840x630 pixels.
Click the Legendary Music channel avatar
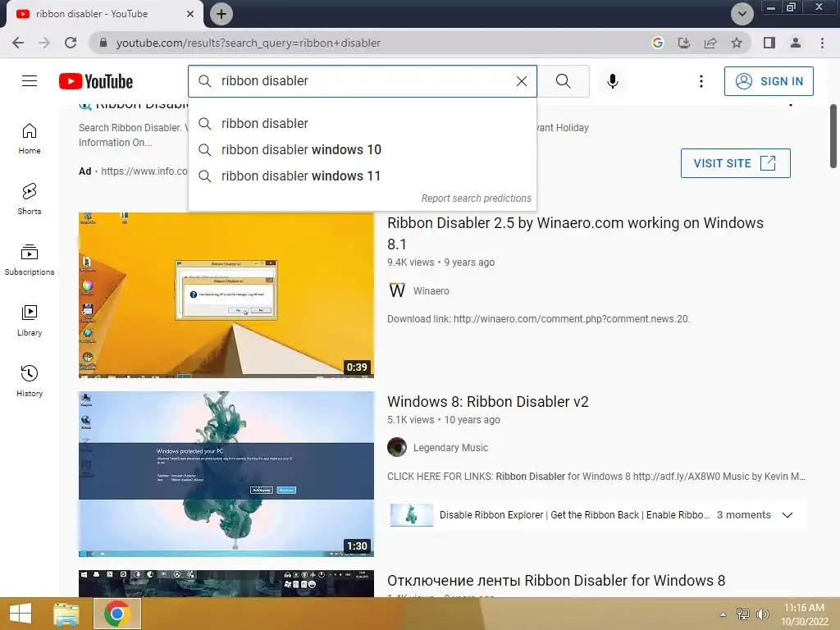[397, 447]
